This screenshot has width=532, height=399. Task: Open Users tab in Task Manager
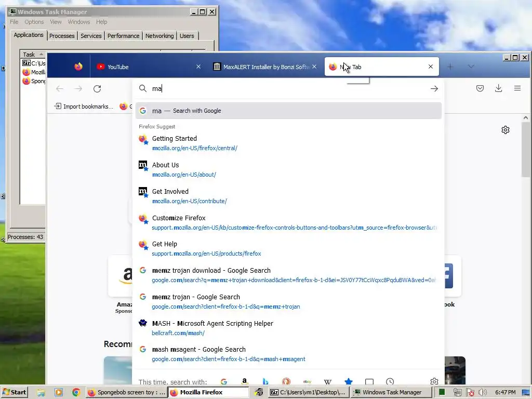click(x=187, y=36)
